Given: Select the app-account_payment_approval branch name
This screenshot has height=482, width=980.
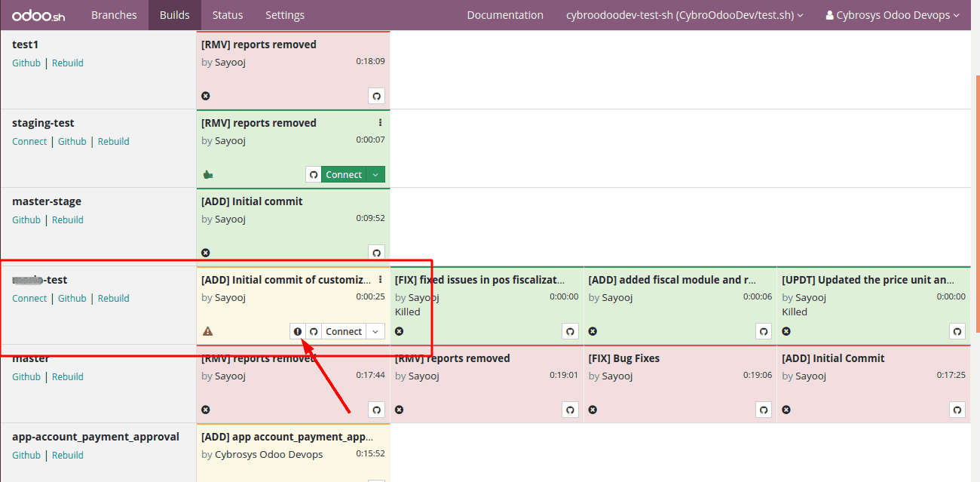Looking at the screenshot, I should pos(96,437).
